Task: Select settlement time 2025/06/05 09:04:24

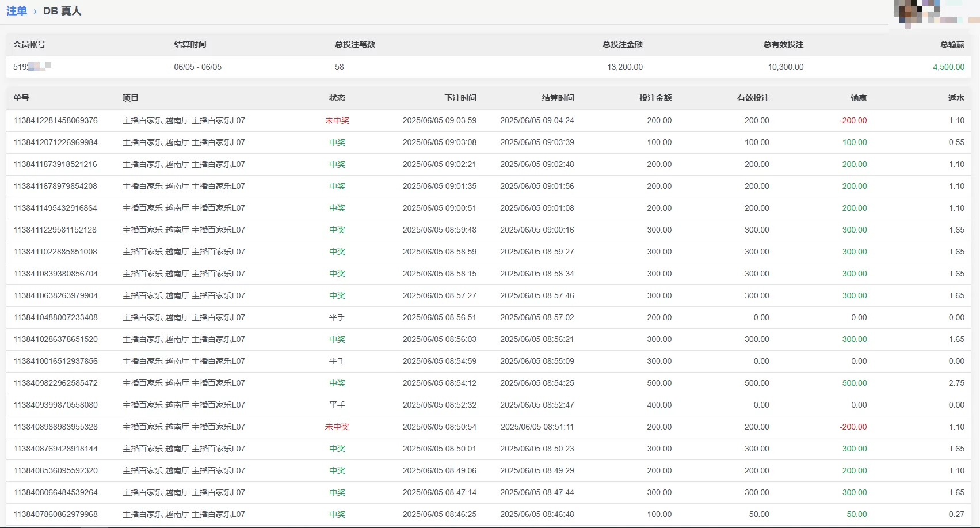Action: click(x=537, y=120)
